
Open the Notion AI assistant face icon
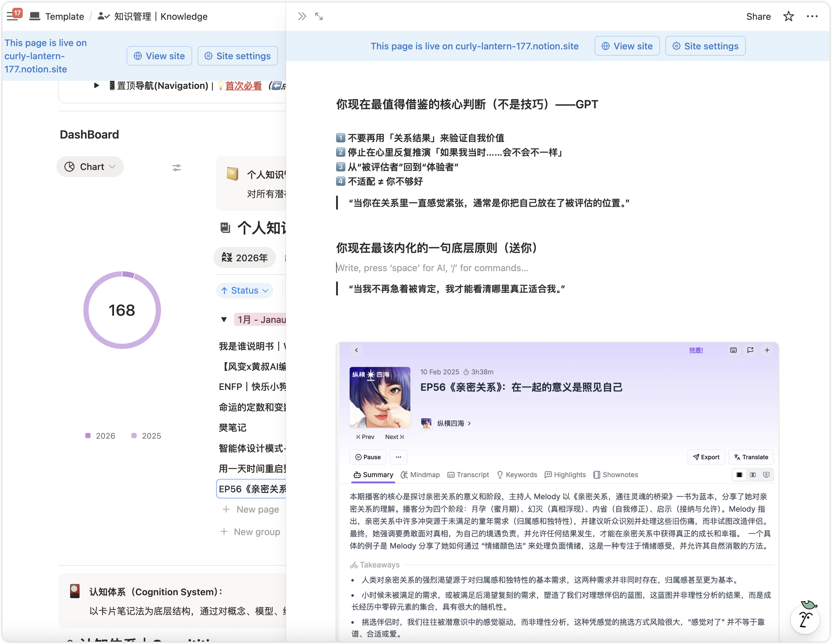[x=805, y=619]
